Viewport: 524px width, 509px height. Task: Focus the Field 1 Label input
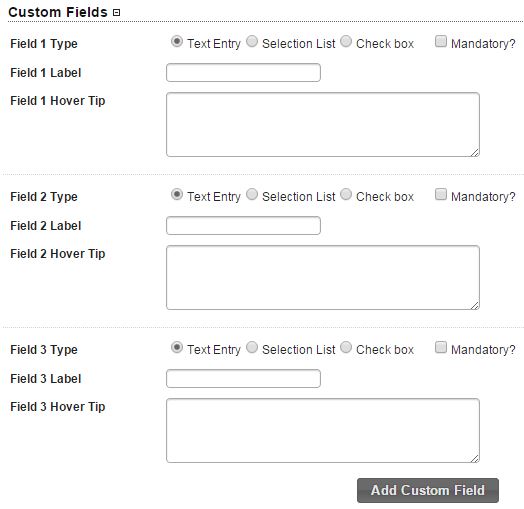243,73
